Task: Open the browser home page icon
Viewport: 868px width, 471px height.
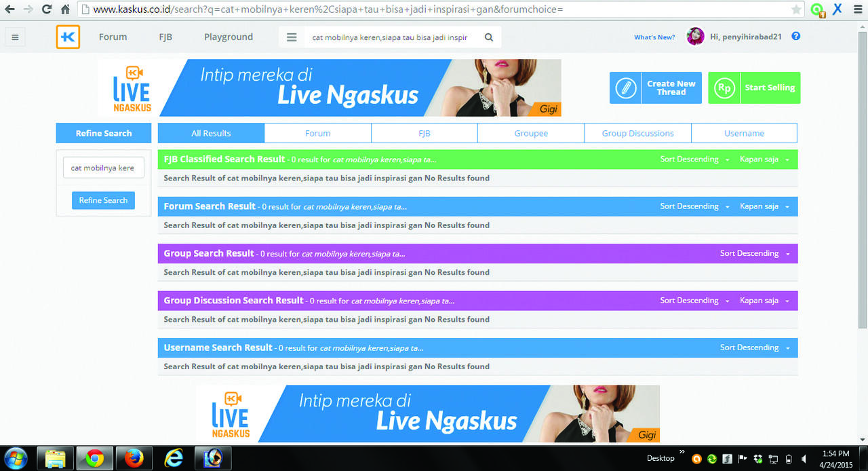Action: [65, 10]
